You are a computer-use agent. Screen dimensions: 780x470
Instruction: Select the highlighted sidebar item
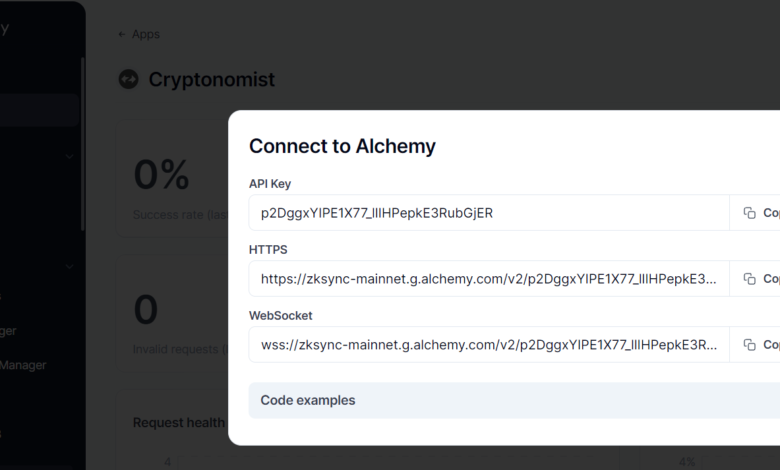(x=38, y=110)
